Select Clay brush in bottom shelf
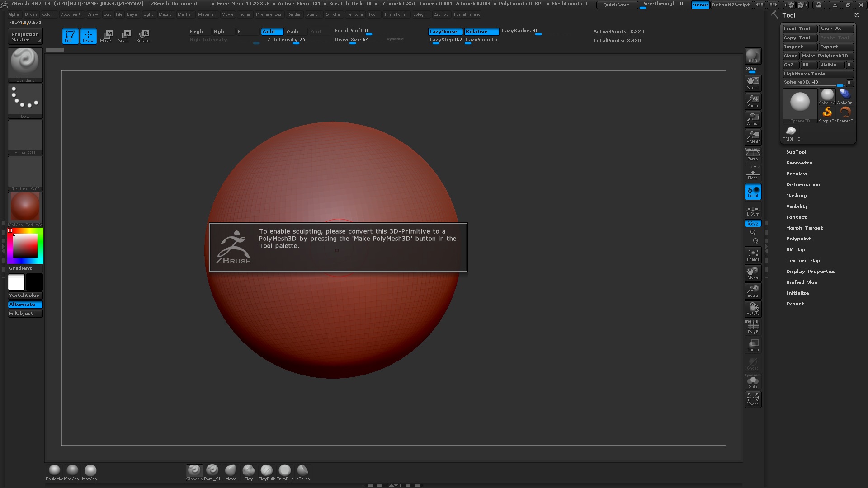 [x=248, y=473]
